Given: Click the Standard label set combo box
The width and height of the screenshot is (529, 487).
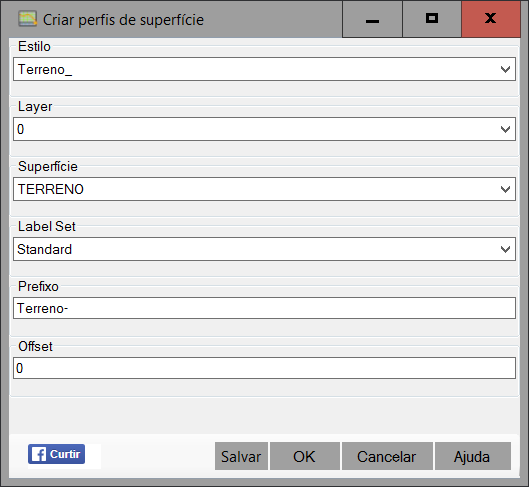Looking at the screenshot, I should tap(264, 249).
